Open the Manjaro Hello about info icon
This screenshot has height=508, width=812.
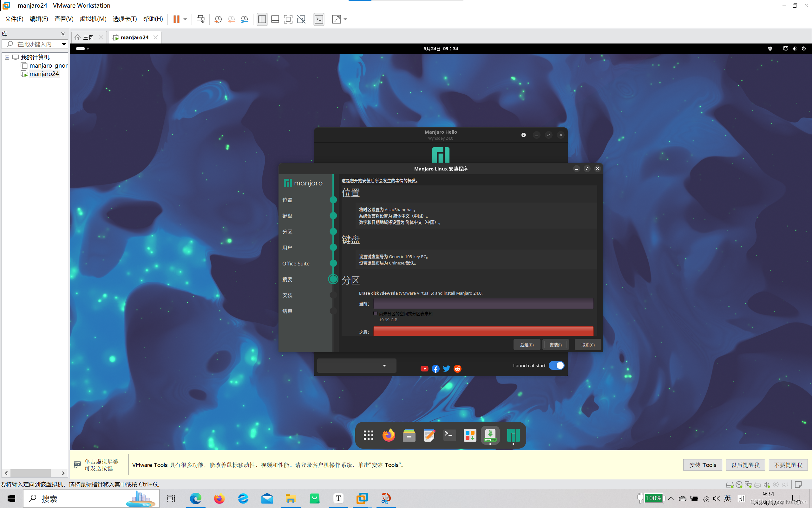pos(523,135)
